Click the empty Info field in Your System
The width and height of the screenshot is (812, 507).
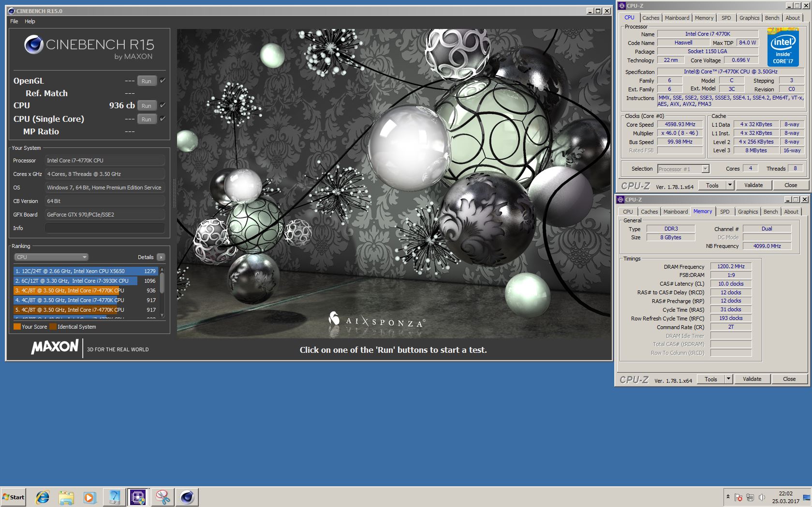(x=105, y=228)
